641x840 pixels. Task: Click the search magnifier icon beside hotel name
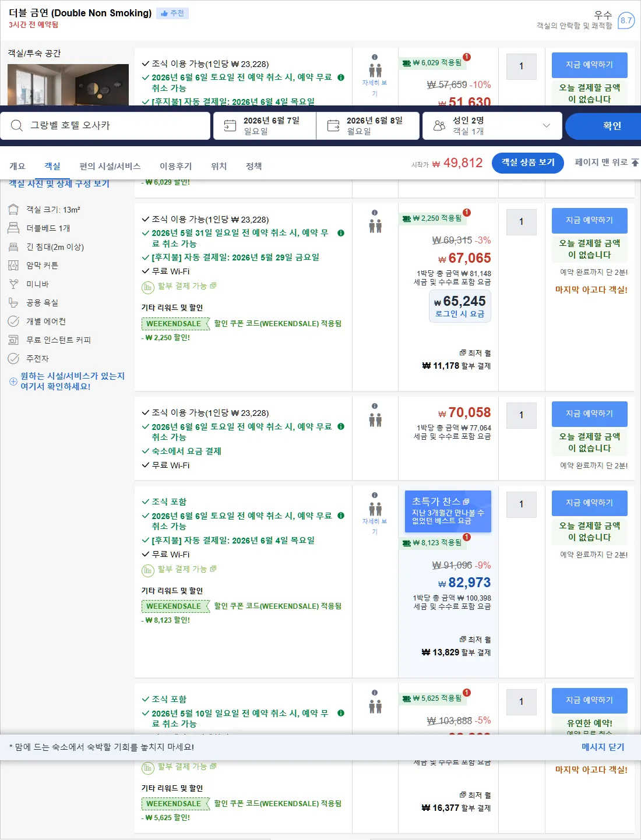click(x=17, y=125)
